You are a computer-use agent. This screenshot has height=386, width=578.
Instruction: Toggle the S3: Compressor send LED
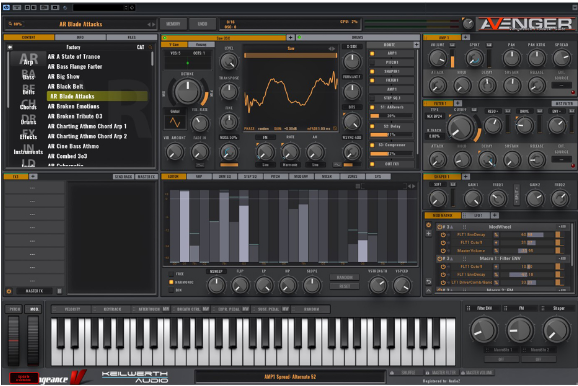pyautogui.click(x=372, y=145)
